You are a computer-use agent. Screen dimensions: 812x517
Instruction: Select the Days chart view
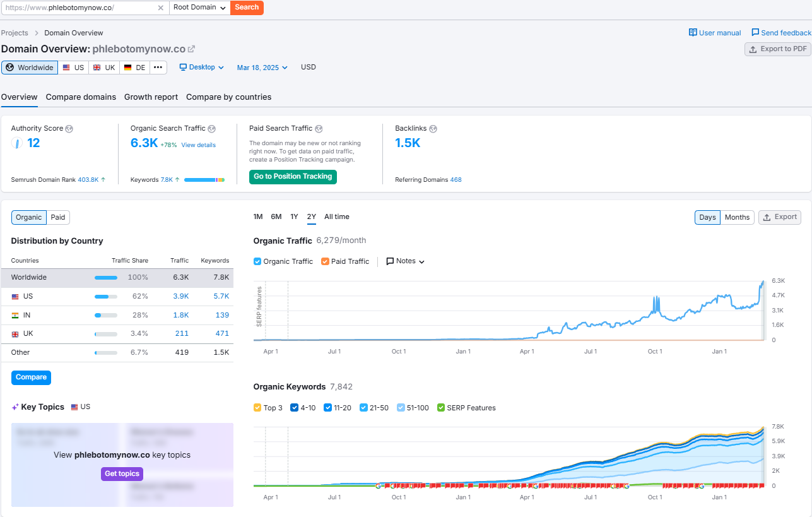708,217
